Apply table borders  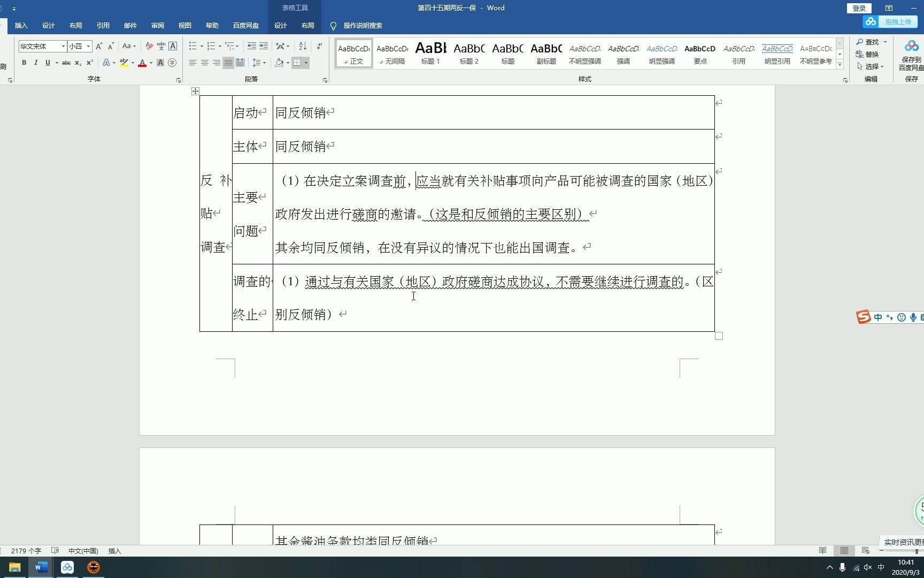coord(297,63)
